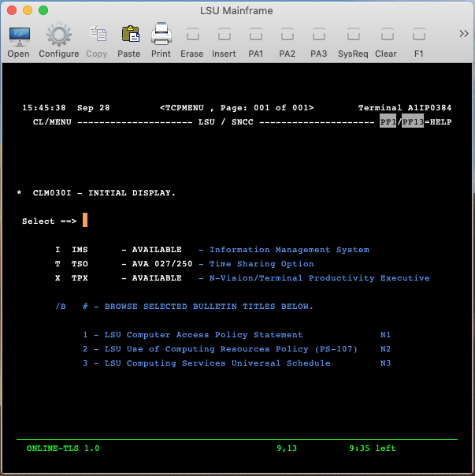Click 'LSU Computer Access Policy Statement' bulletin
Image resolution: width=475 pixels, height=476 pixels.
(x=203, y=334)
